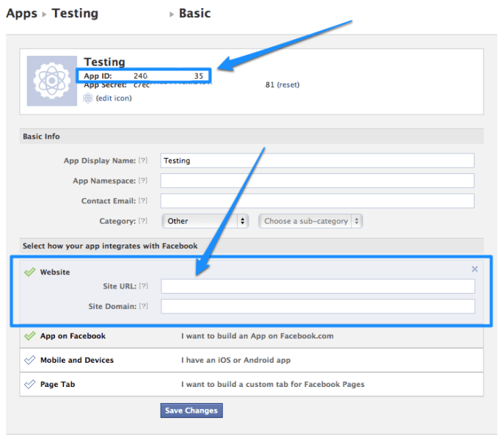Close the Website section with the X
504x442 pixels.
coord(475,269)
